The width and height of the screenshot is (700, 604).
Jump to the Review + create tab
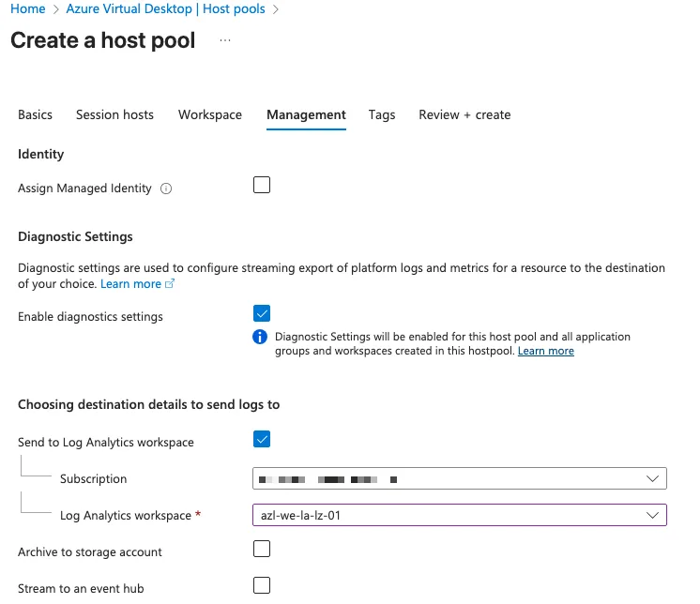click(464, 114)
